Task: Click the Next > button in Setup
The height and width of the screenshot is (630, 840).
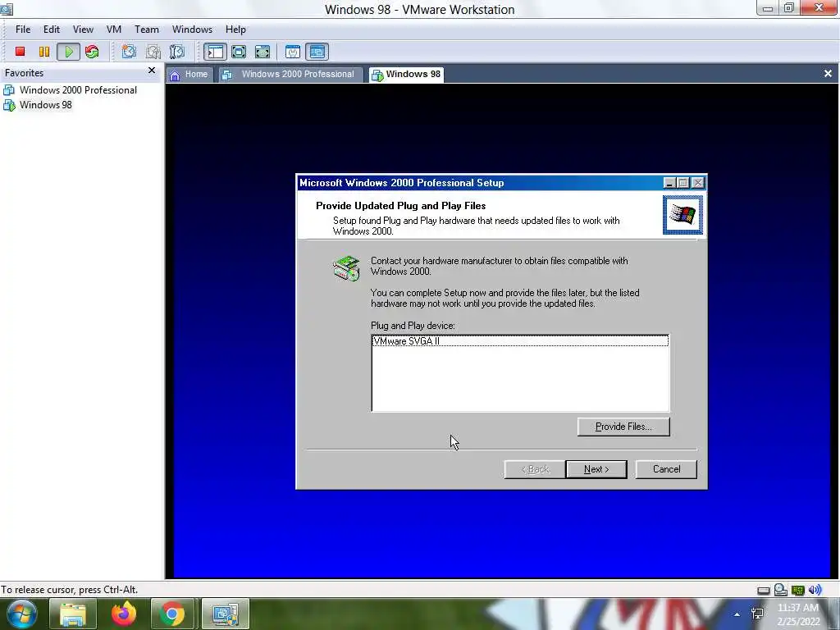Action: pyautogui.click(x=596, y=469)
